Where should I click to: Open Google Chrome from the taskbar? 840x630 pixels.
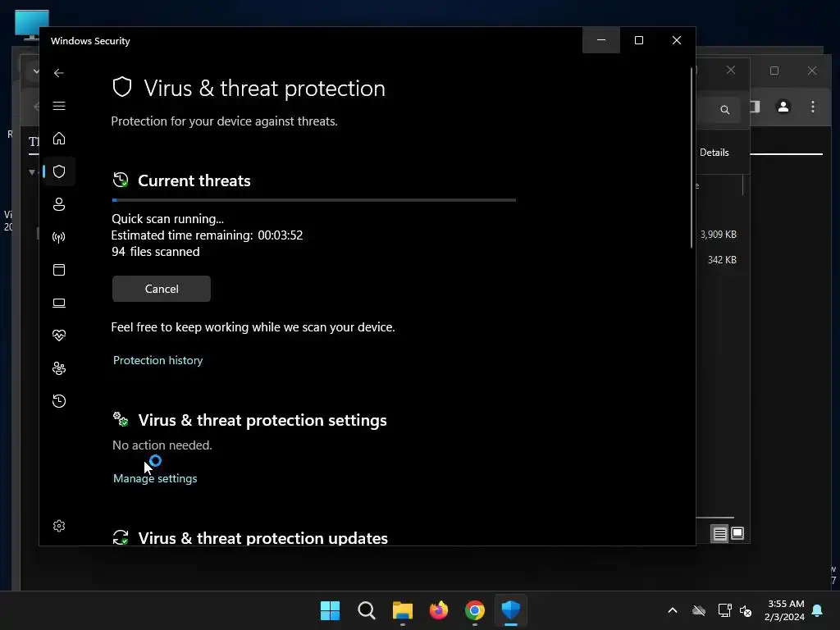click(475, 610)
